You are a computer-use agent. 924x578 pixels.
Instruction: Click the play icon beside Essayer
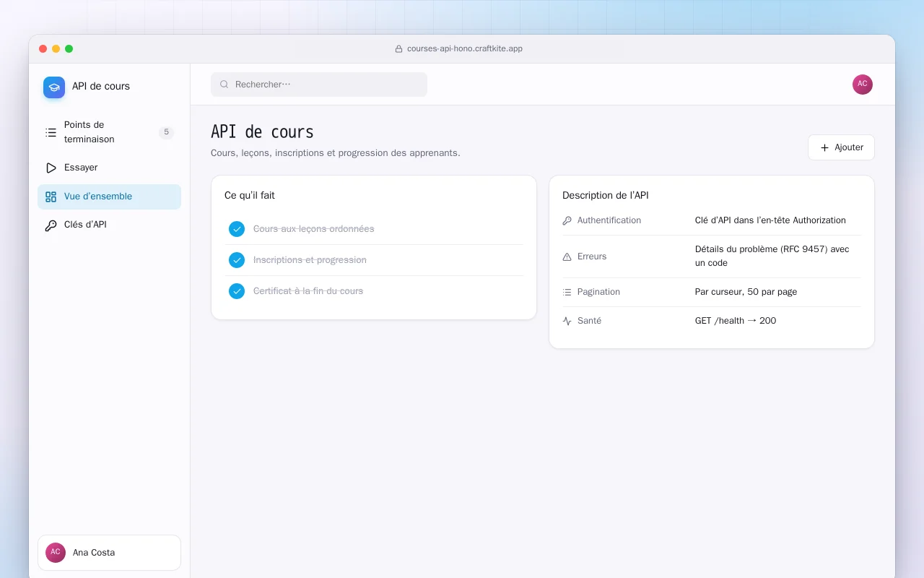51,168
